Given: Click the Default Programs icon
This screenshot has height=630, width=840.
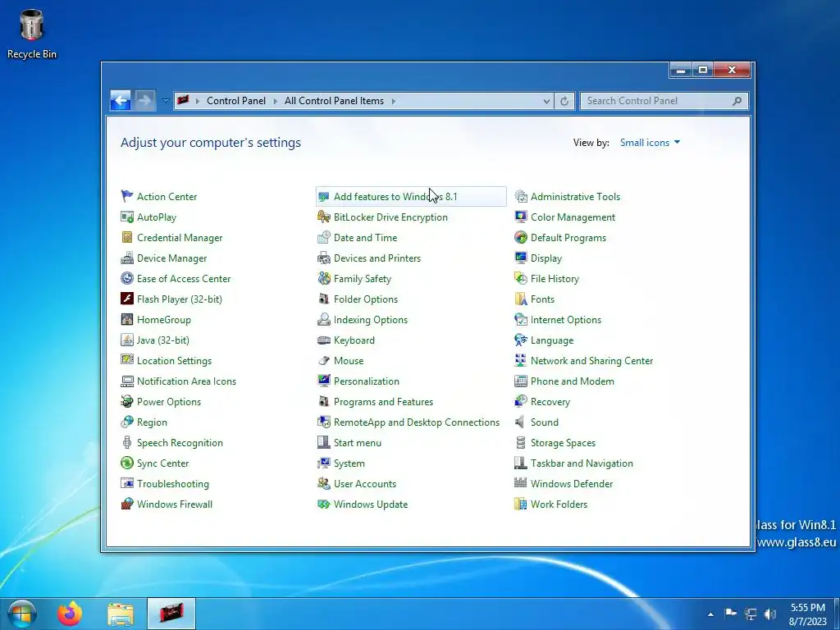Looking at the screenshot, I should click(521, 237).
